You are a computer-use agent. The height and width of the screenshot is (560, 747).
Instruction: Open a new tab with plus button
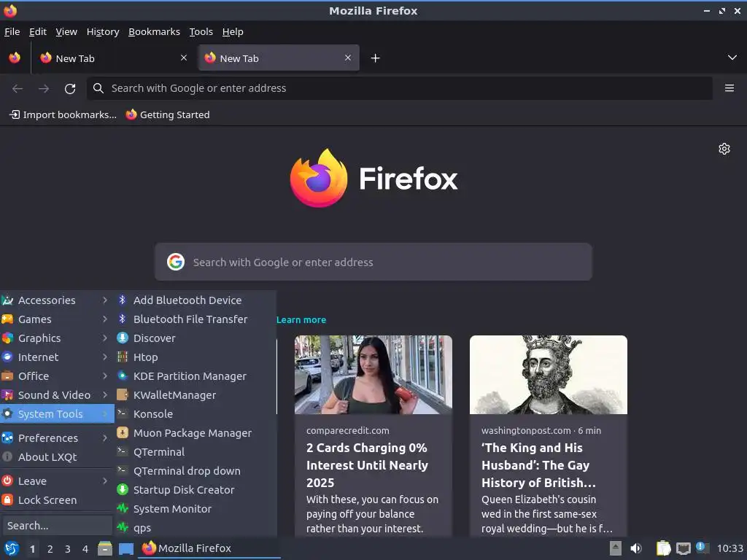pos(376,58)
